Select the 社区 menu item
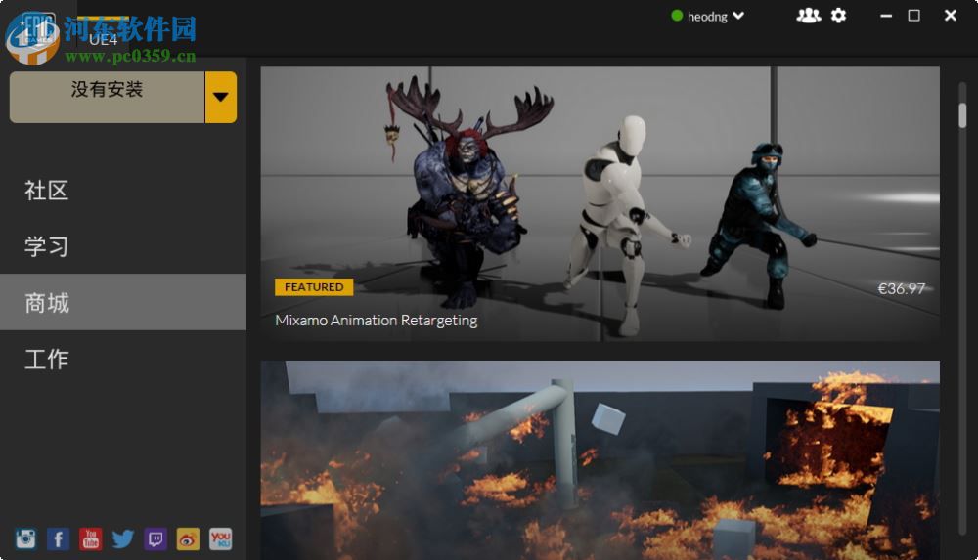Viewport: 978px width, 560px height. click(x=123, y=191)
